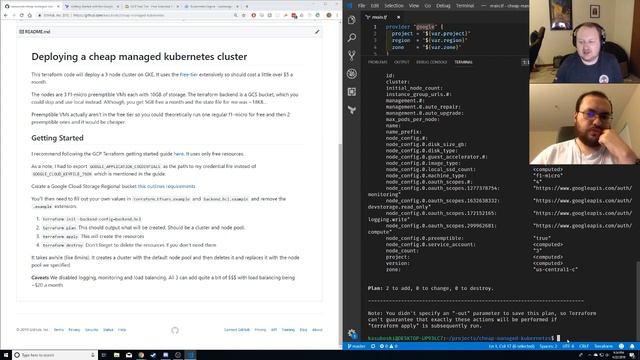Select the TERMINAL panel tab

pyautogui.click(x=463, y=62)
